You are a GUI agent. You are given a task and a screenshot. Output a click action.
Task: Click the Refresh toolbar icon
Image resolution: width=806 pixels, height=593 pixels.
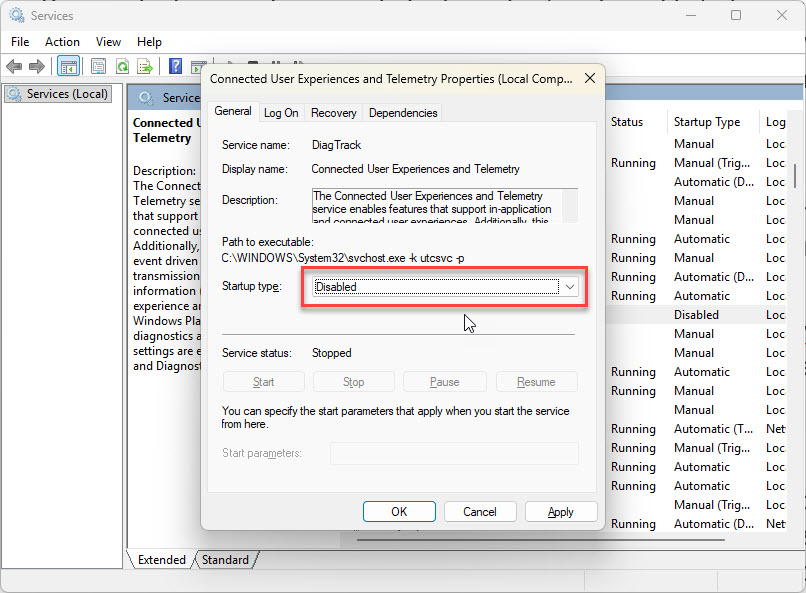(122, 66)
